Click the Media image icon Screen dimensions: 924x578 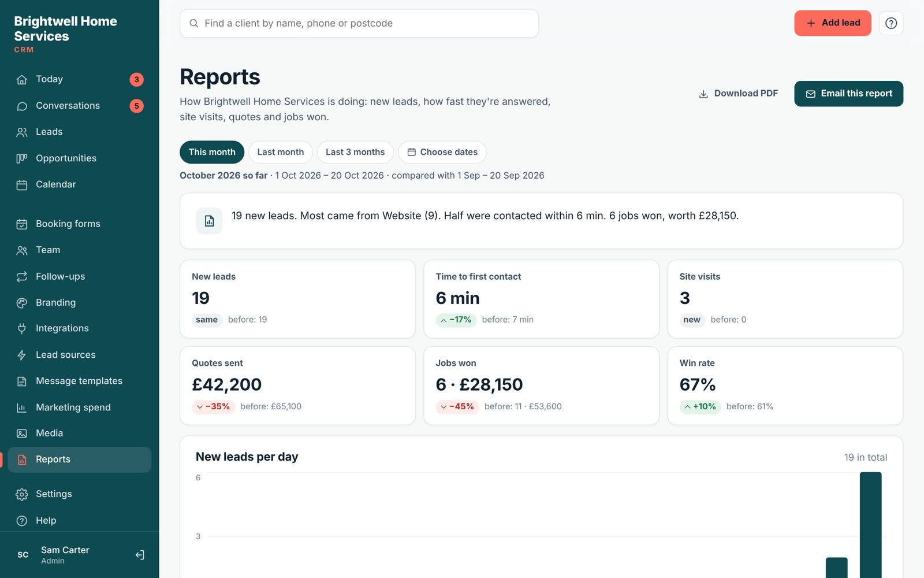pyautogui.click(x=22, y=433)
